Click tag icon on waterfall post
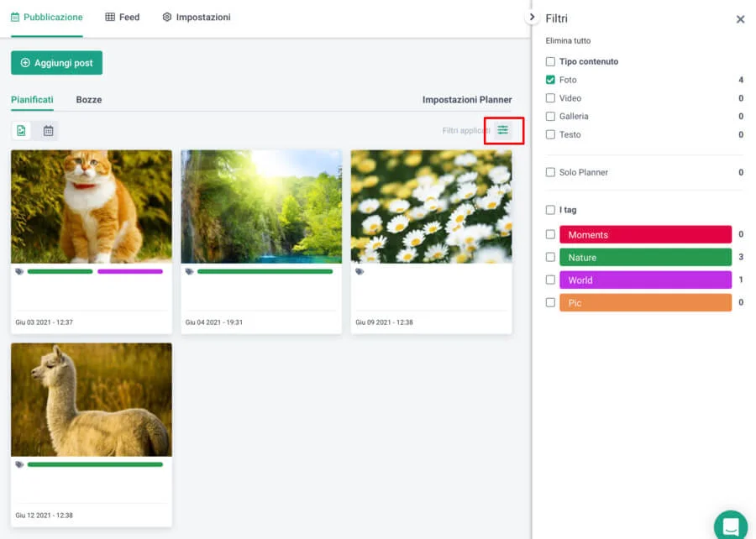This screenshot has height=539, width=756. (x=190, y=271)
